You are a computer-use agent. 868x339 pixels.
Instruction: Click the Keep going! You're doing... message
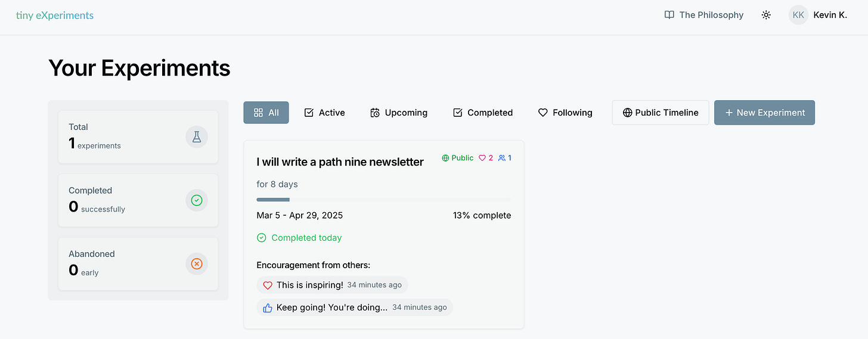355,307
